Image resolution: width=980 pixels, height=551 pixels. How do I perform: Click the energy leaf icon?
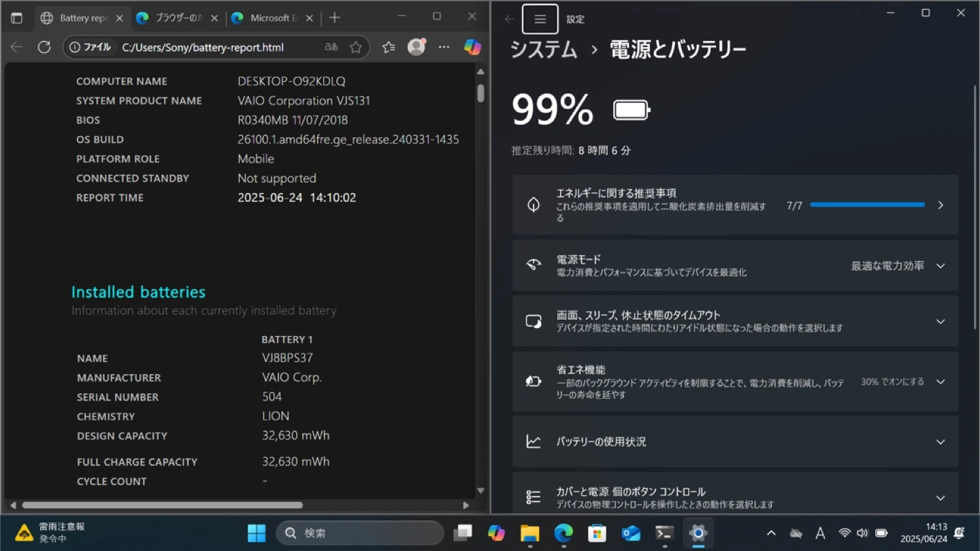click(534, 205)
